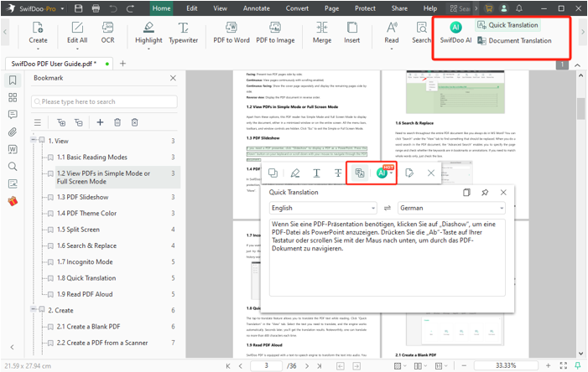588x372 pixels.
Task: Click the highlighter icon in floating toolbar
Action: point(295,173)
